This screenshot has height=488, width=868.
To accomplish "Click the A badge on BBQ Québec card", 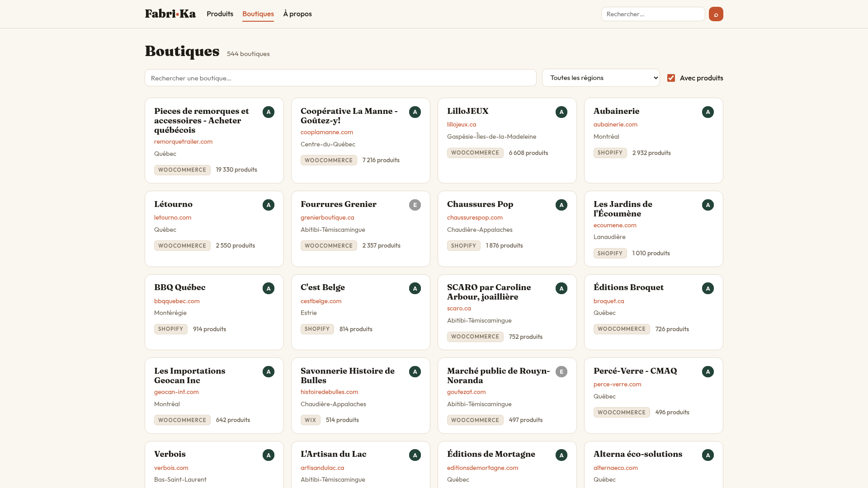I will coord(269,288).
